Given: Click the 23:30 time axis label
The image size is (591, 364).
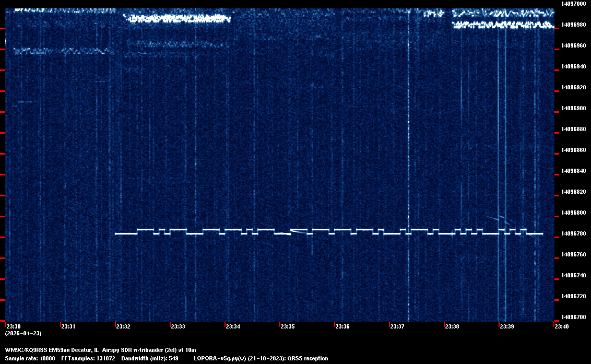Looking at the screenshot, I should [14, 326].
